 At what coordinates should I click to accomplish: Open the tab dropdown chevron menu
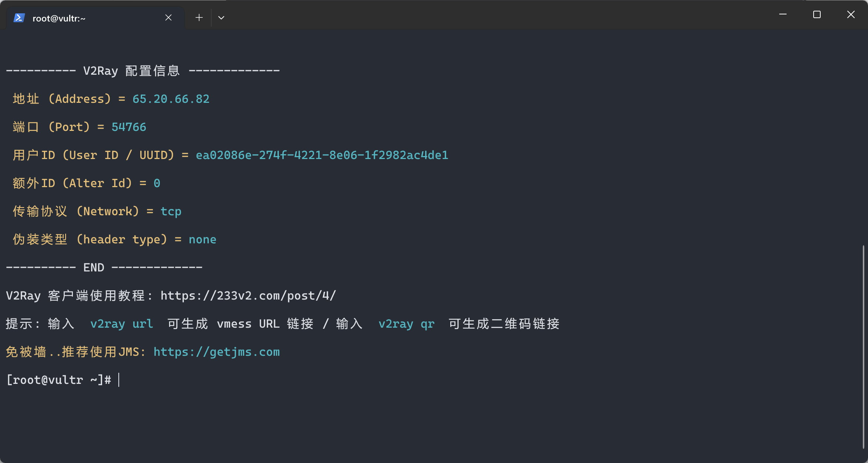[221, 17]
